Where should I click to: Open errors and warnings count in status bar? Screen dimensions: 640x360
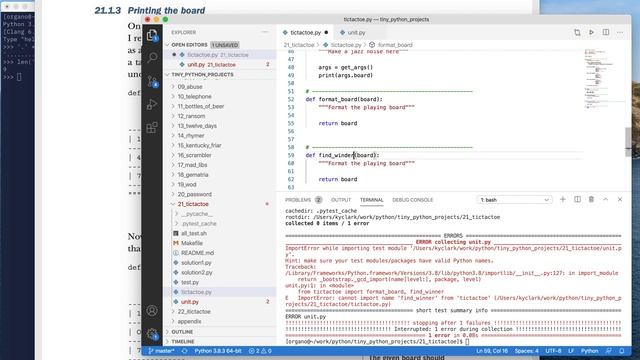[260, 351]
